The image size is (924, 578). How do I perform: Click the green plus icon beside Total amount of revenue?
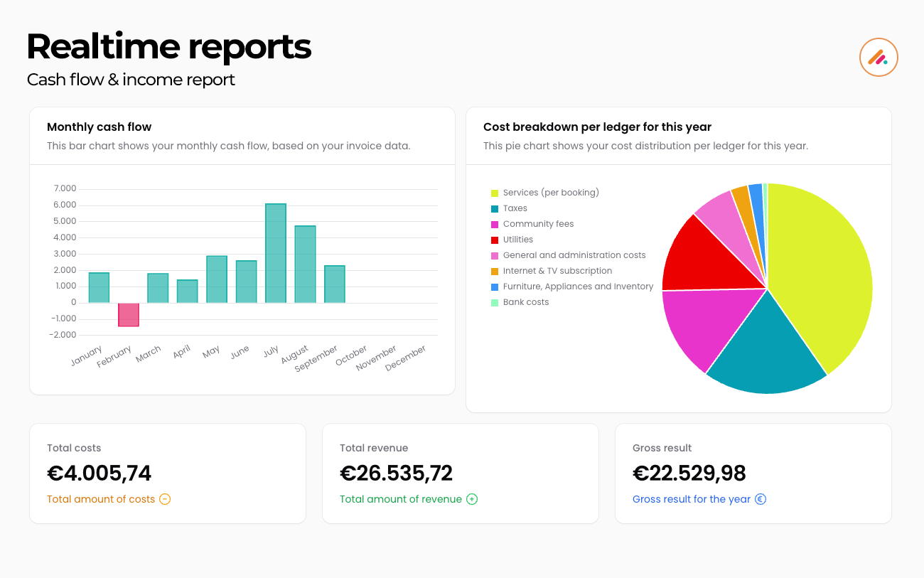(471, 499)
